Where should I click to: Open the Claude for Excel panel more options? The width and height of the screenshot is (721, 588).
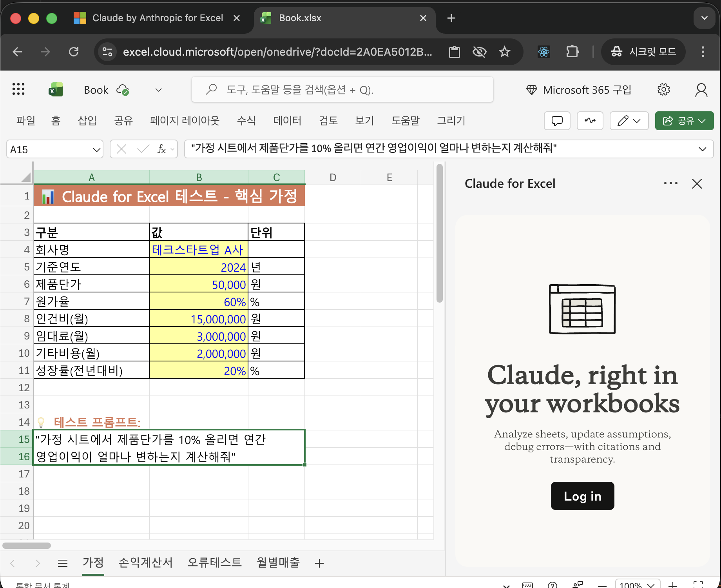point(670,183)
